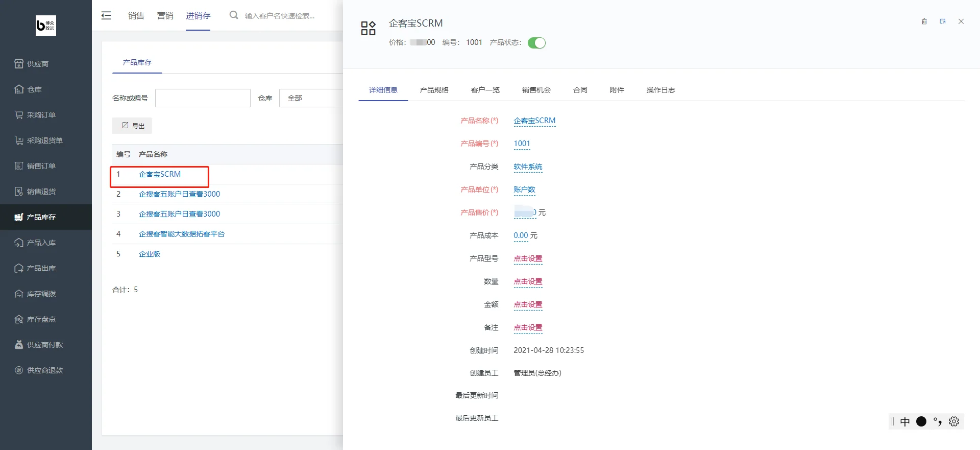Click the search magnifier icon
This screenshot has width=980, height=450.
234,15
